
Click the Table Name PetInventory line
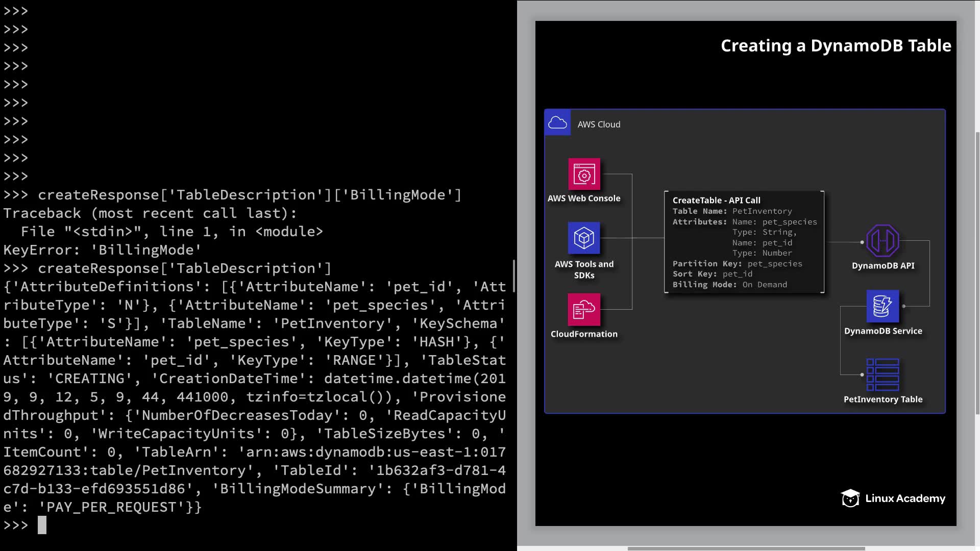pyautogui.click(x=732, y=211)
